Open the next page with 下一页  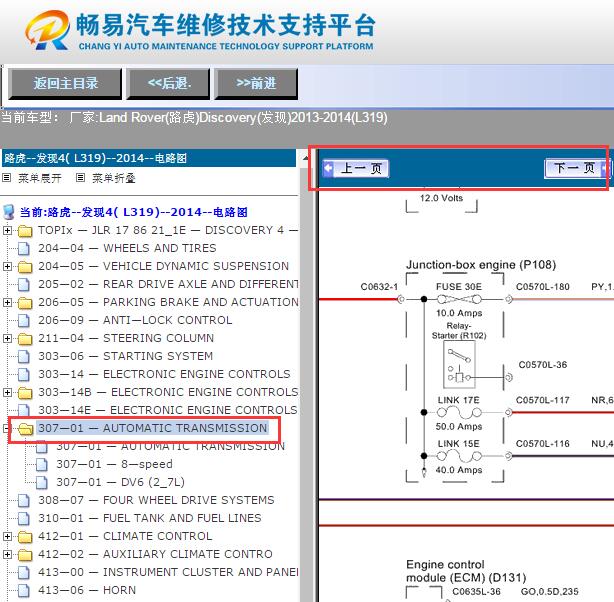[577, 168]
